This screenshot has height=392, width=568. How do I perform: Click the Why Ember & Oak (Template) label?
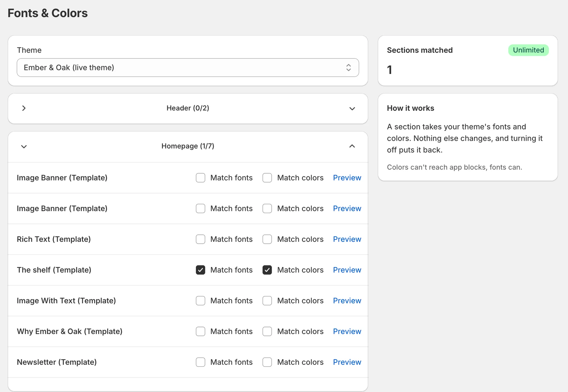click(70, 331)
